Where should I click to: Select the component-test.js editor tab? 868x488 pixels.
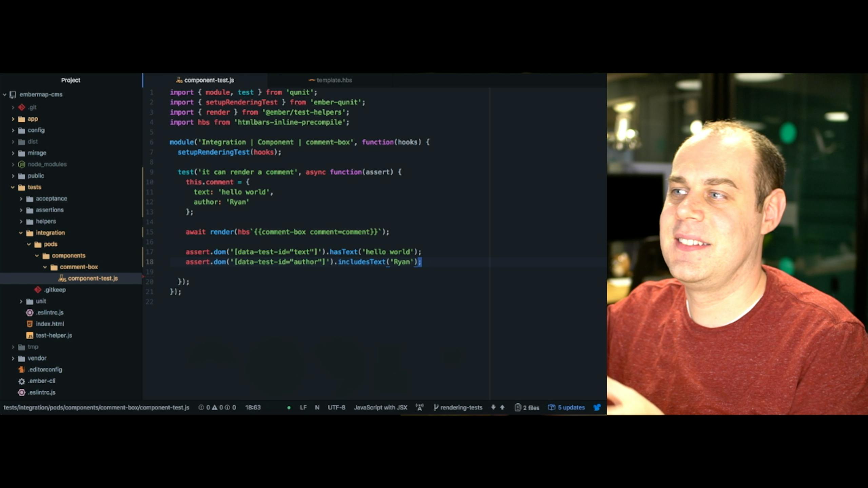pos(209,80)
